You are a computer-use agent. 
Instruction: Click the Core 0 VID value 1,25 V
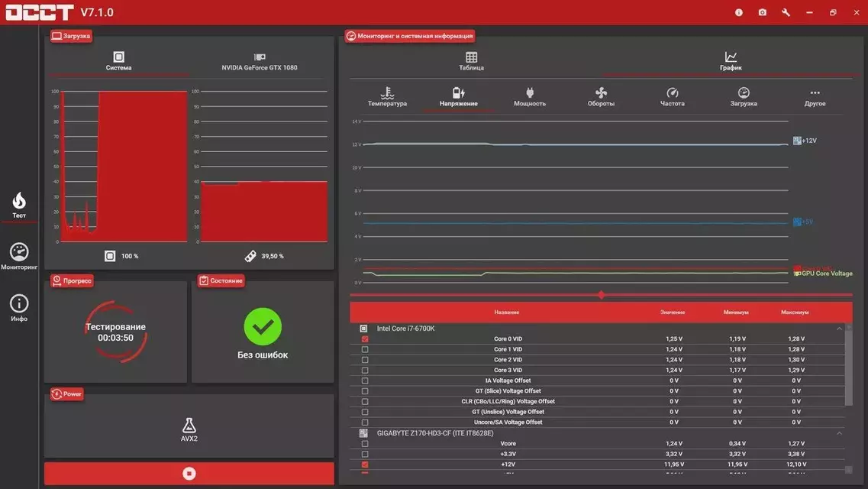tap(674, 339)
